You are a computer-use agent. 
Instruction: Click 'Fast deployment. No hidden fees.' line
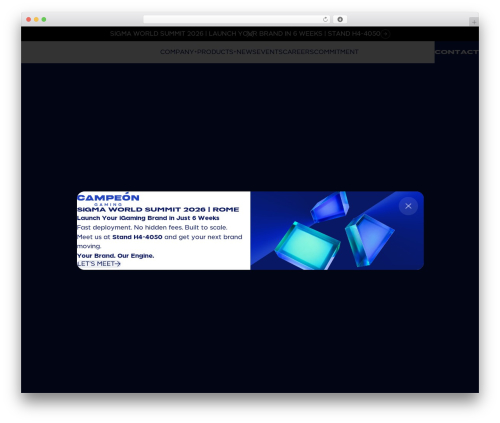130,227
